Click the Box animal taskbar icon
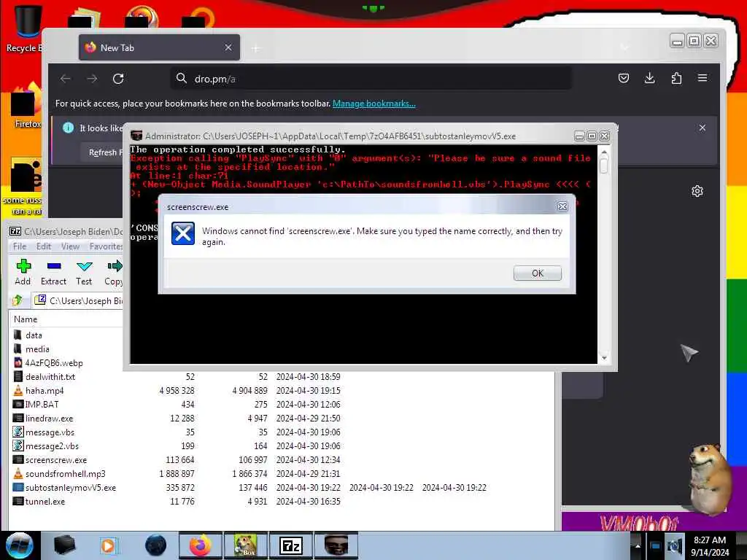The height and width of the screenshot is (560, 747). coord(246,545)
